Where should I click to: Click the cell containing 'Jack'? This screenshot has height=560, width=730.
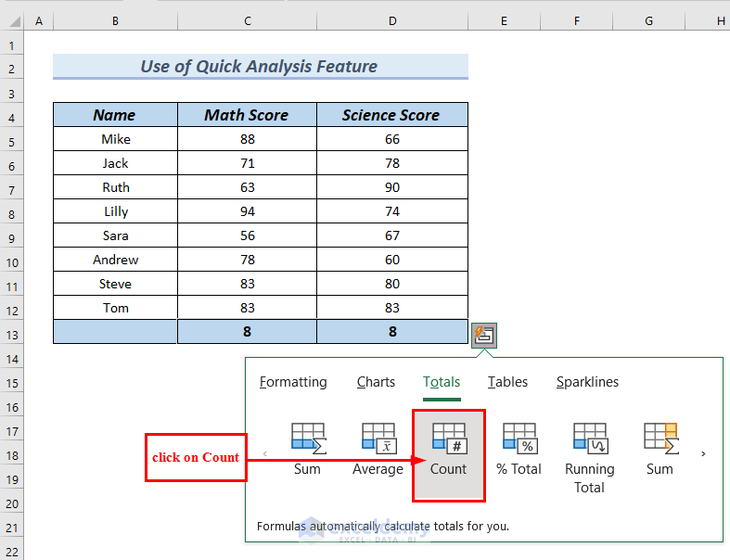(115, 163)
